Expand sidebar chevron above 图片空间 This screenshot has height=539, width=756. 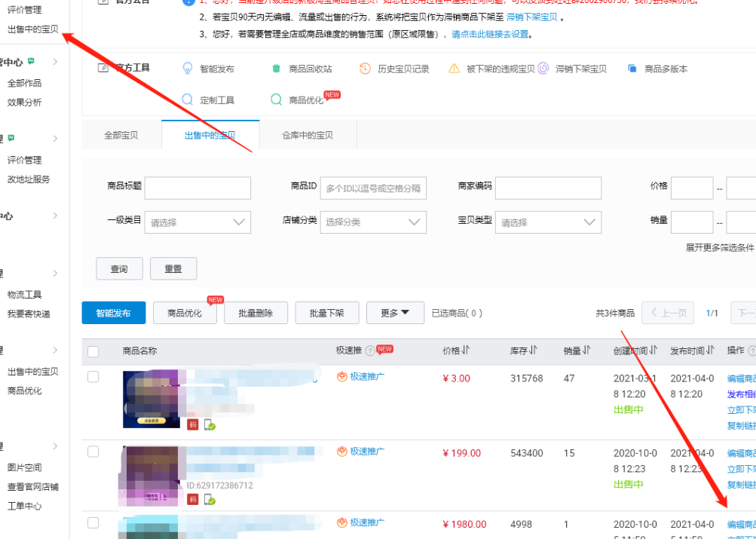pos(55,446)
